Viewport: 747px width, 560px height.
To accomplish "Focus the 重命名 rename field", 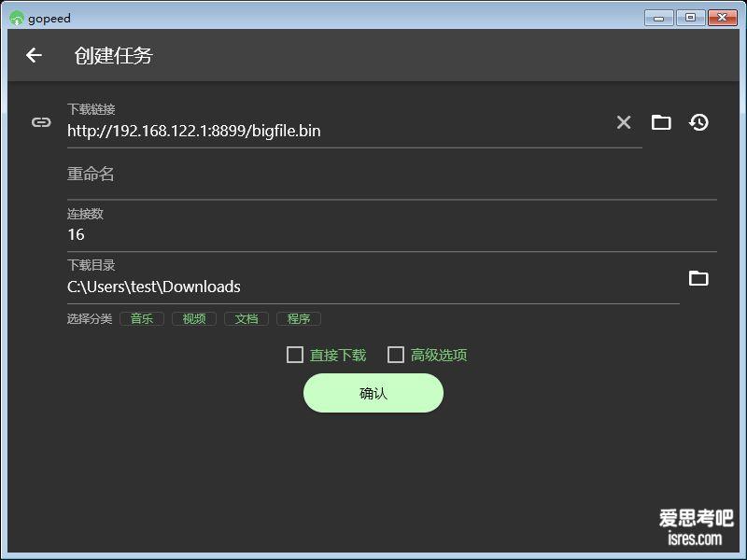I will 391,175.
